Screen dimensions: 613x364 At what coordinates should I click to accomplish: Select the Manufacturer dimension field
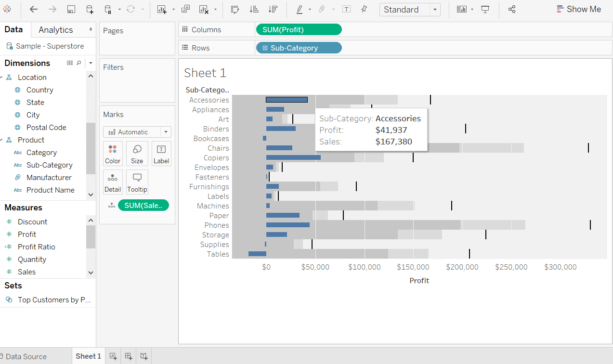[x=49, y=178]
